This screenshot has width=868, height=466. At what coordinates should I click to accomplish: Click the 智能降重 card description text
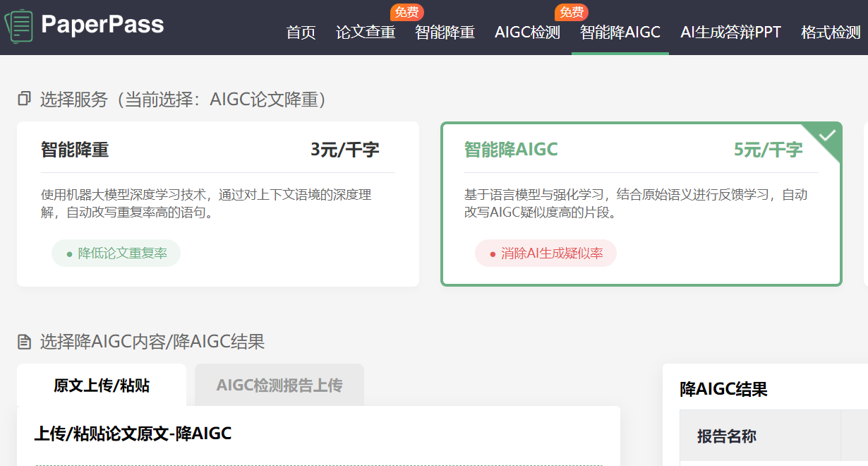tap(206, 203)
